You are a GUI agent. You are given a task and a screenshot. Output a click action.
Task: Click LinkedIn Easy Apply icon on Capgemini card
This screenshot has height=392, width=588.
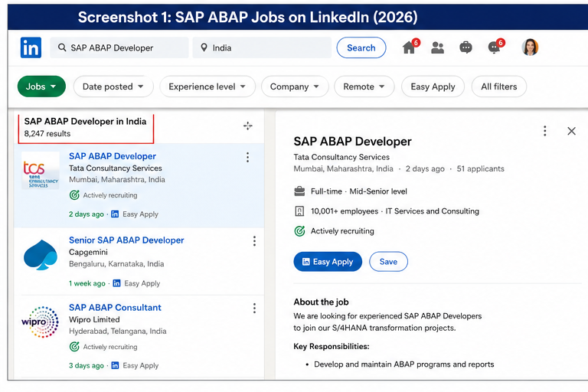pyautogui.click(x=116, y=283)
